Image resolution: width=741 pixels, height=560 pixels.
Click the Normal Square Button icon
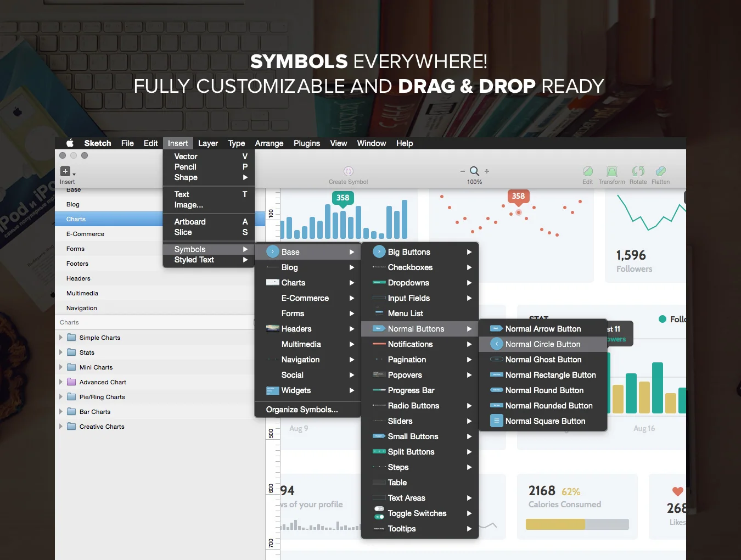tap(497, 421)
